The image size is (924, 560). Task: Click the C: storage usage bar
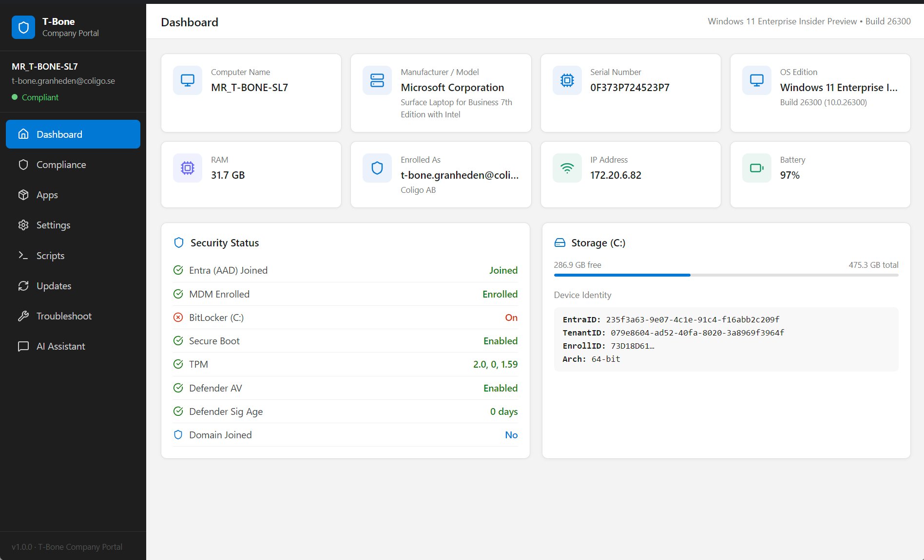(726, 275)
